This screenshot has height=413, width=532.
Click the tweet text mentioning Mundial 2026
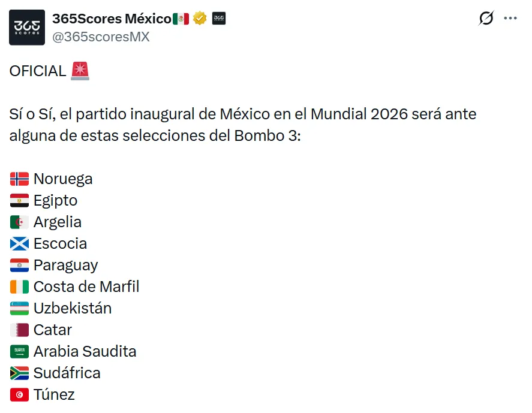(x=242, y=114)
